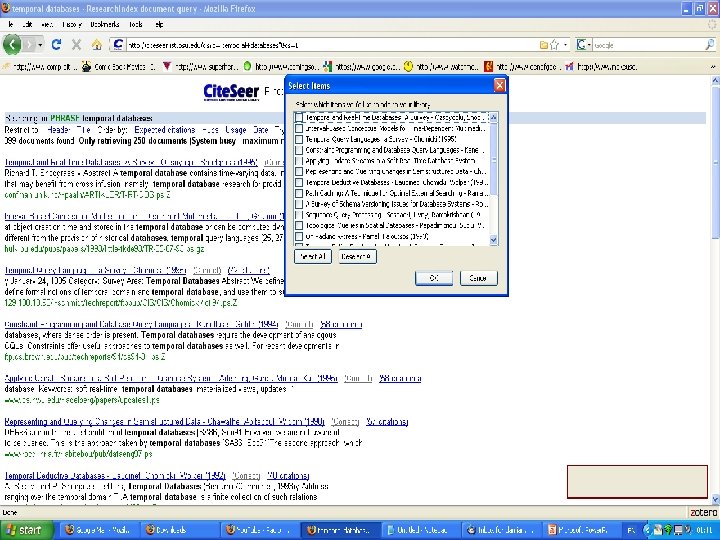Check 'Representing and Querying Changes' item
The width and height of the screenshot is (720, 540).
pos(299,172)
